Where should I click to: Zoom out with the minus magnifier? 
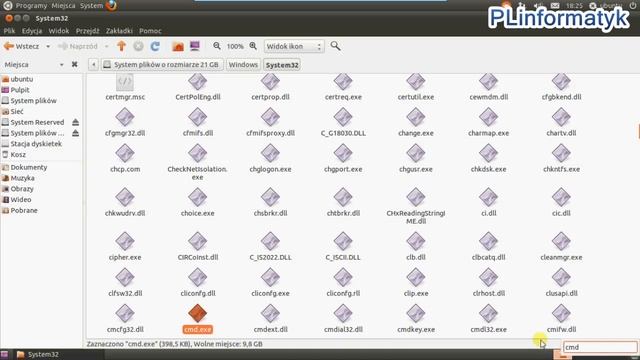pyautogui.click(x=217, y=46)
